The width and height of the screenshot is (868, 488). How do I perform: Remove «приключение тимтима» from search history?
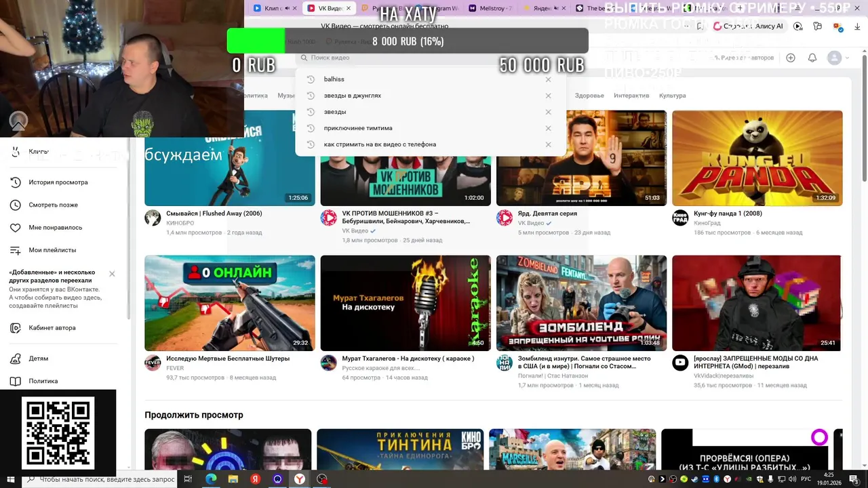[548, 128]
